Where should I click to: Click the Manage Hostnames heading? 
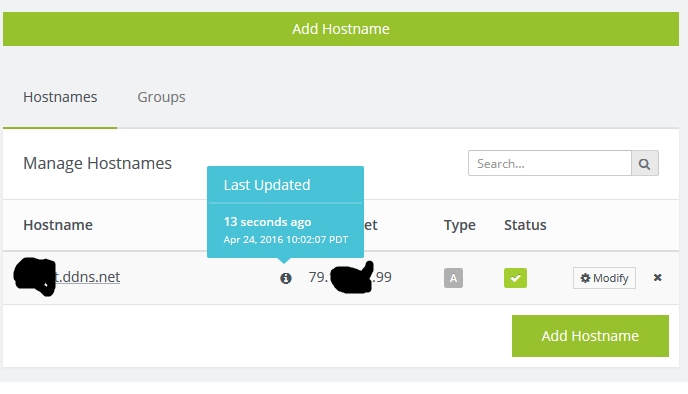point(97,163)
